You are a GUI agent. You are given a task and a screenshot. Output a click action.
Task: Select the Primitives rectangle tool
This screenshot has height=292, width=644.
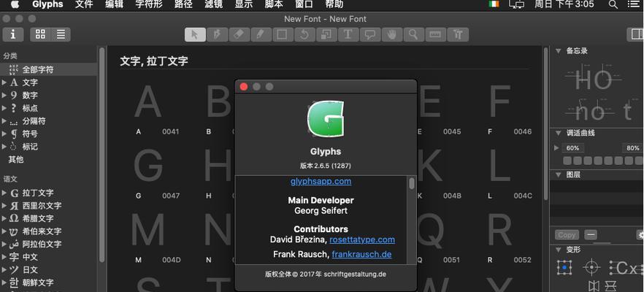click(x=282, y=34)
